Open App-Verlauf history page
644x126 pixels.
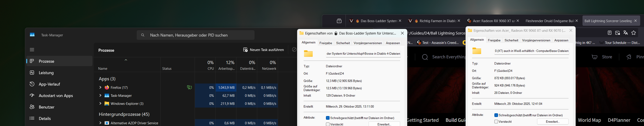point(59,84)
